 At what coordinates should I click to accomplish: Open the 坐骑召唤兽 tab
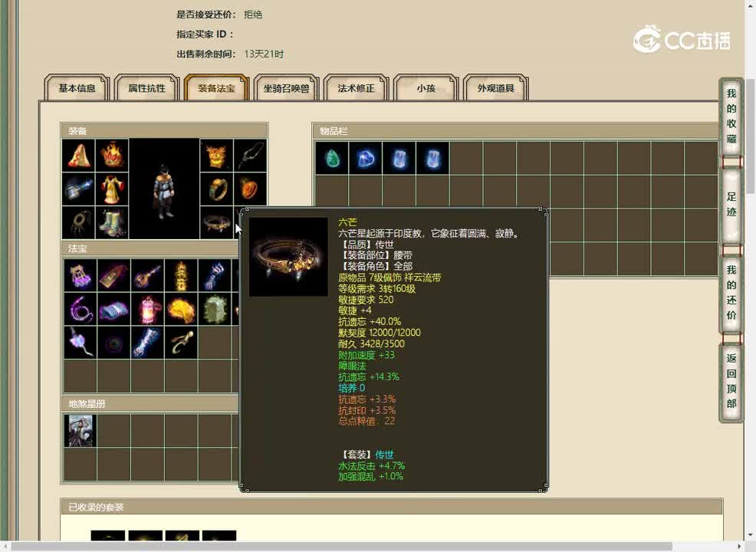click(286, 88)
